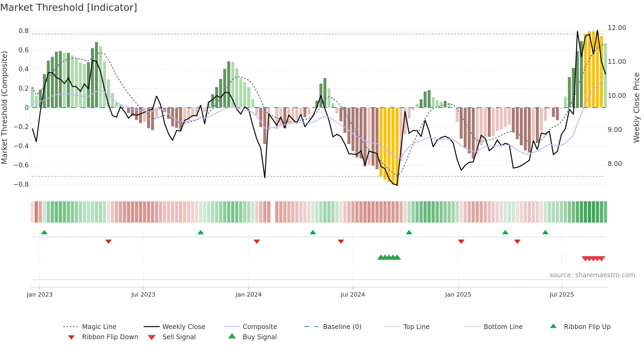The height and width of the screenshot is (362, 644).
Task: Click the ribbon flip down marker before Jul 2023
Action: click(x=108, y=242)
